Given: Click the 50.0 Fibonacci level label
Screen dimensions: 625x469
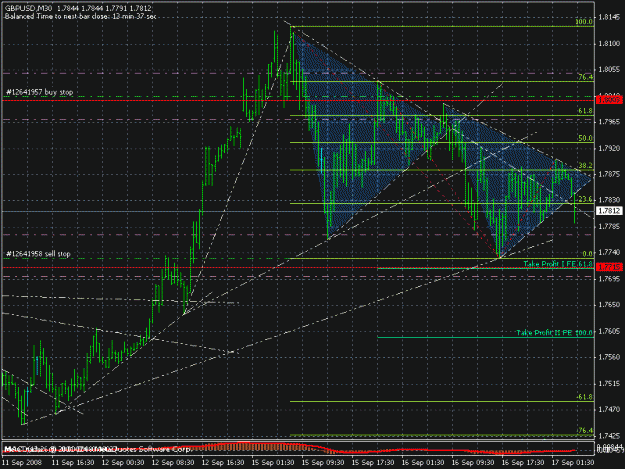Looking at the screenshot, I should pos(585,138).
